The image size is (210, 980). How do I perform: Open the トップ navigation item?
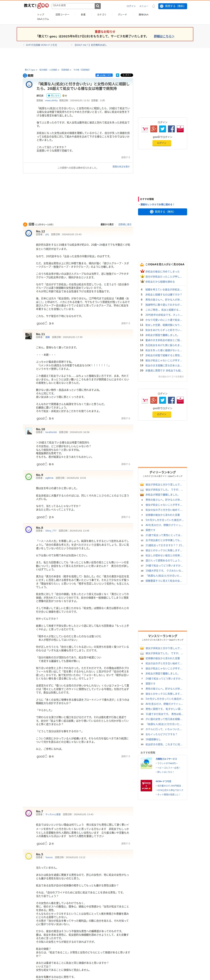tap(40, 15)
